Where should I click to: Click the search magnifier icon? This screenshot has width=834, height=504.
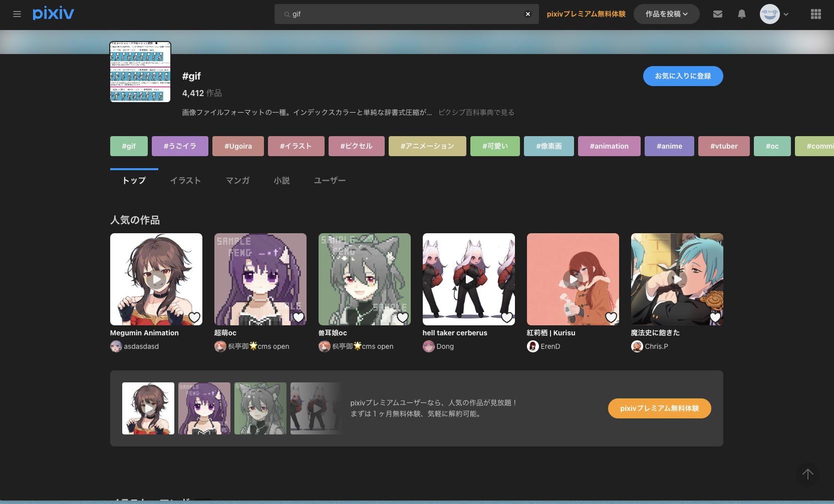pos(287,15)
